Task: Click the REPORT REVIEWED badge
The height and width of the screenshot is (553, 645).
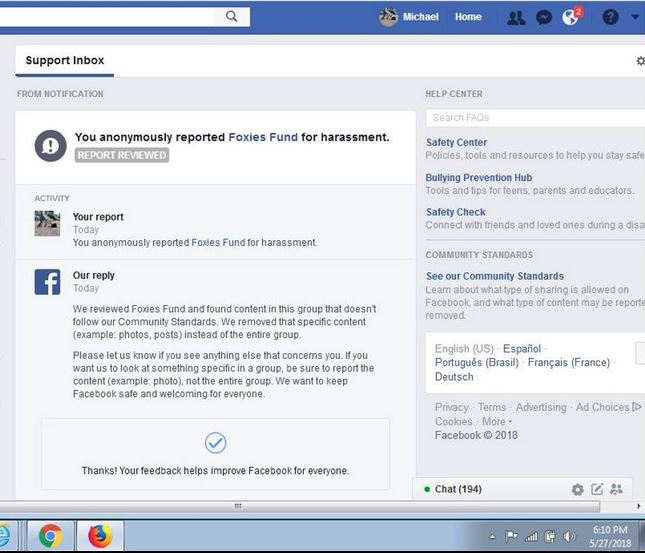Action: pyautogui.click(x=122, y=155)
